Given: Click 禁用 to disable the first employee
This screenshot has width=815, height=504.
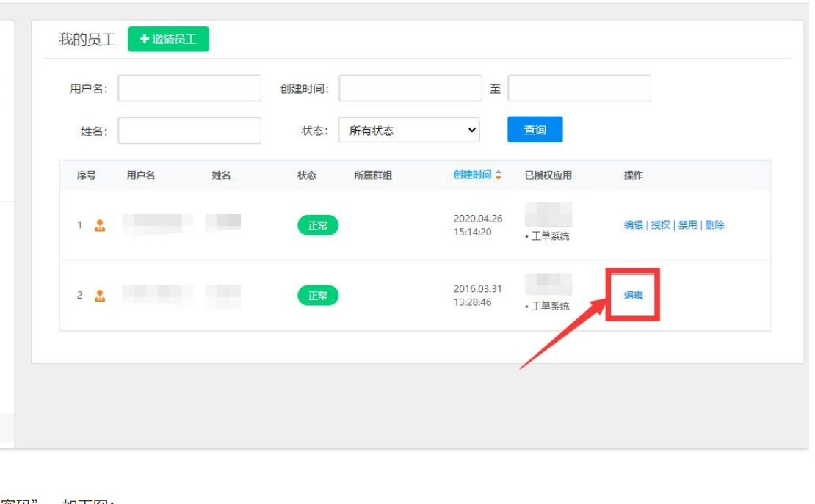Looking at the screenshot, I should [x=687, y=225].
